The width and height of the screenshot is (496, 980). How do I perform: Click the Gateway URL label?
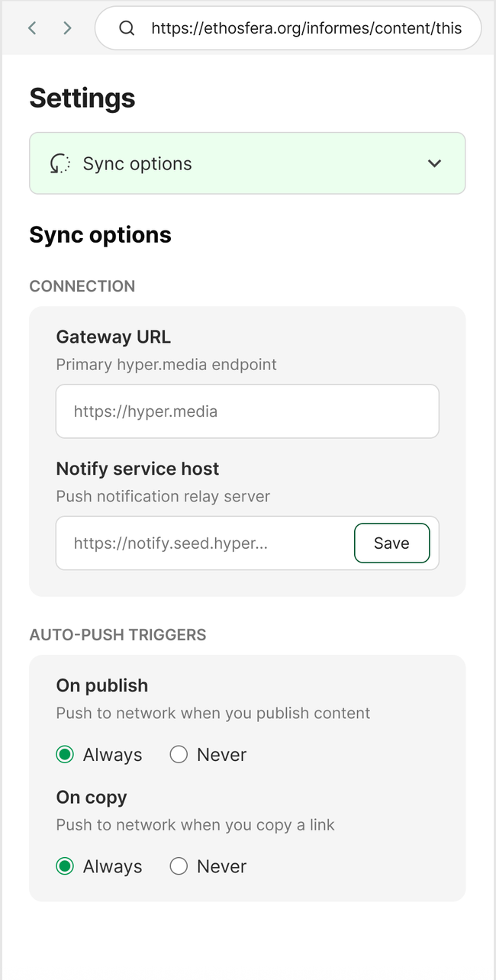[x=113, y=337]
